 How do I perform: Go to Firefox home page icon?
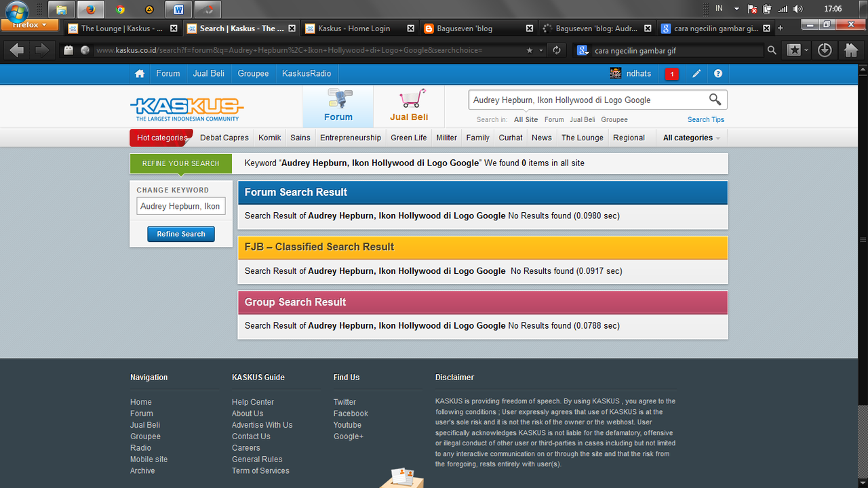point(851,50)
